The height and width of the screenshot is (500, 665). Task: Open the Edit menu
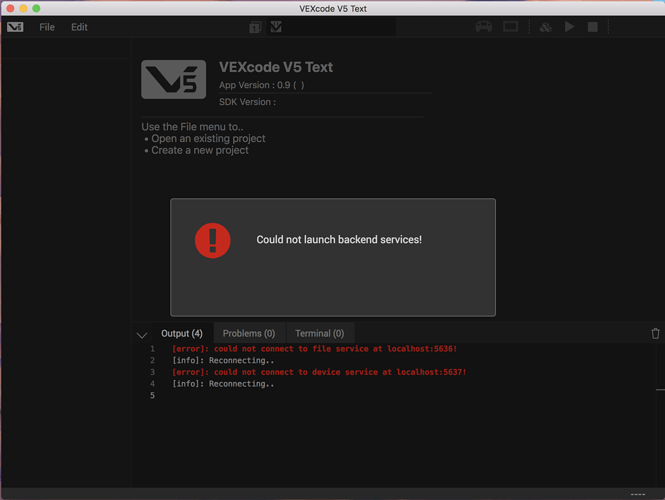point(79,27)
